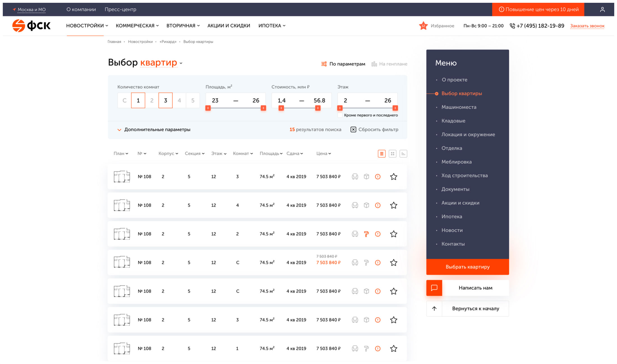The width and height of the screenshot is (617, 364).
Task: Expand 'Дополнительные параметры' section
Action: tap(154, 130)
